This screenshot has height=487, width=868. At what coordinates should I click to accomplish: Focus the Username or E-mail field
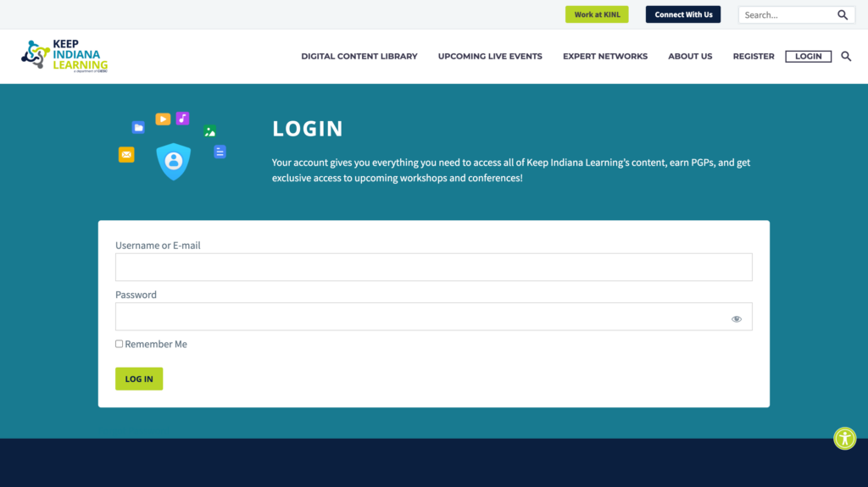pos(433,268)
